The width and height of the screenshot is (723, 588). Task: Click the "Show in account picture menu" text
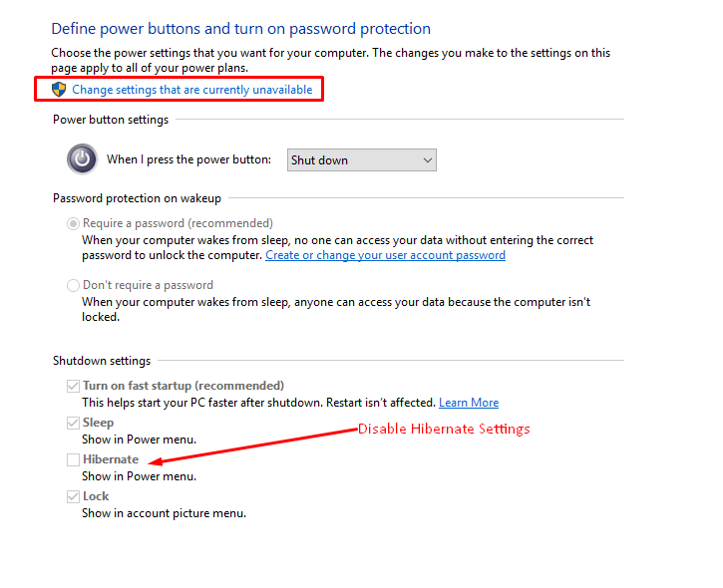click(164, 513)
